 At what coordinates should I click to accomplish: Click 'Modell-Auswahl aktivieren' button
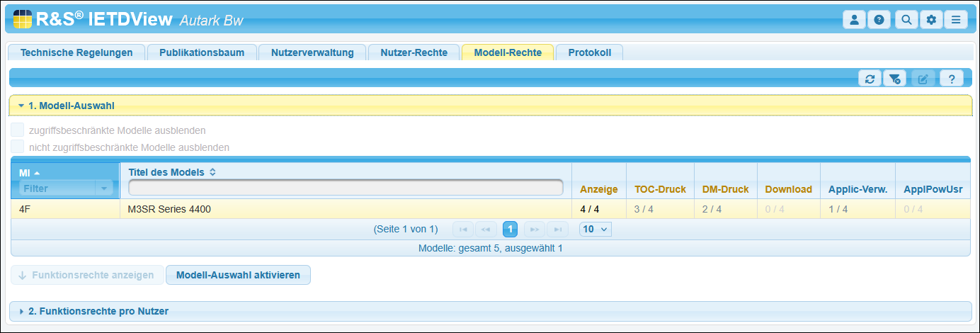tap(238, 275)
